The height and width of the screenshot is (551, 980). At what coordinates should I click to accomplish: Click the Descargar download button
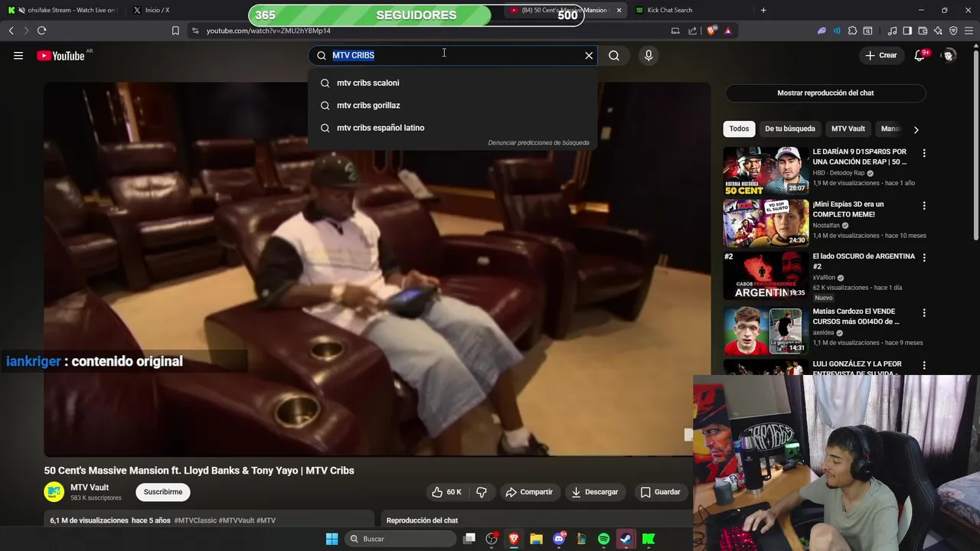[594, 492]
